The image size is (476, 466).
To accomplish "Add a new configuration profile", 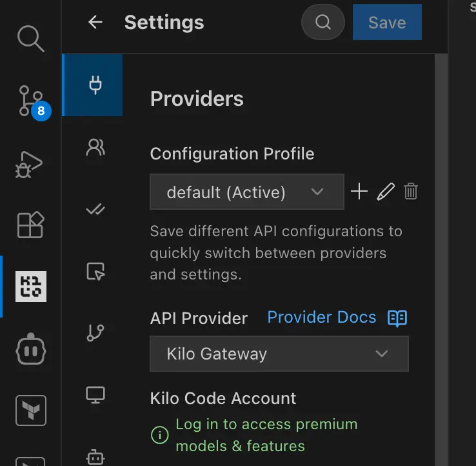I will pyautogui.click(x=359, y=192).
